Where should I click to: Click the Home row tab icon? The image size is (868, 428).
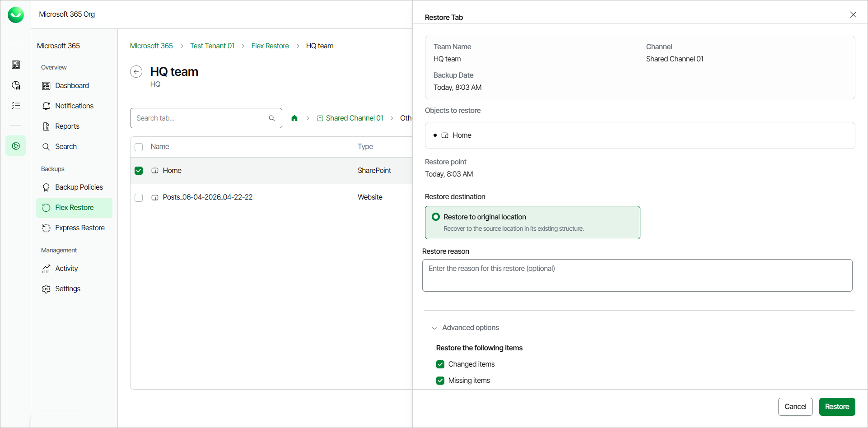click(x=155, y=171)
